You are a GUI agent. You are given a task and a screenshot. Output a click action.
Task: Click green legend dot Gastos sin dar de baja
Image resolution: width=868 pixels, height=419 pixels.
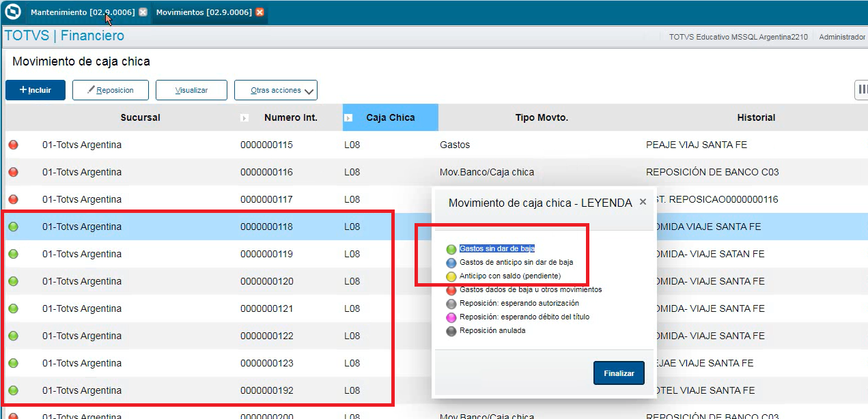coord(451,249)
